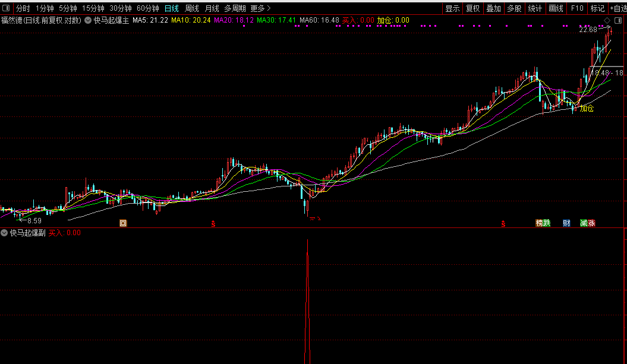Image resolution: width=627 pixels, height=364 pixels.
Task: Switch to 60分钟 period
Action: tap(147, 8)
